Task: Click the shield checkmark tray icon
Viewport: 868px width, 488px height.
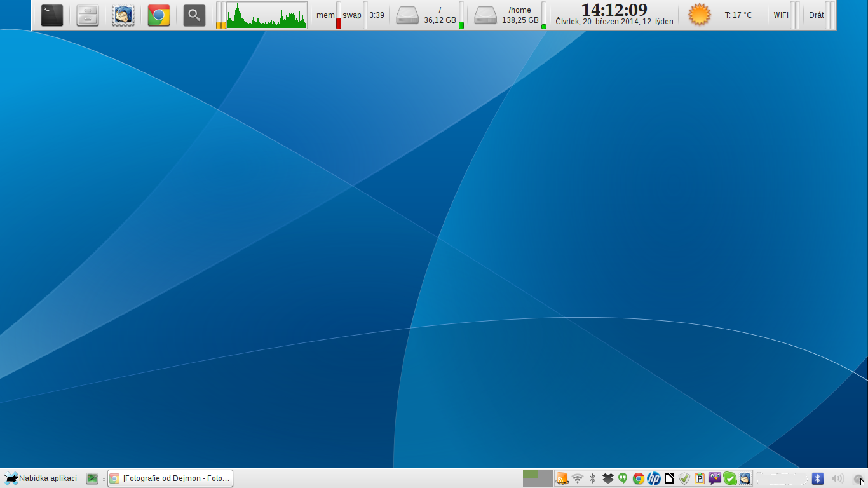Action: click(x=684, y=478)
